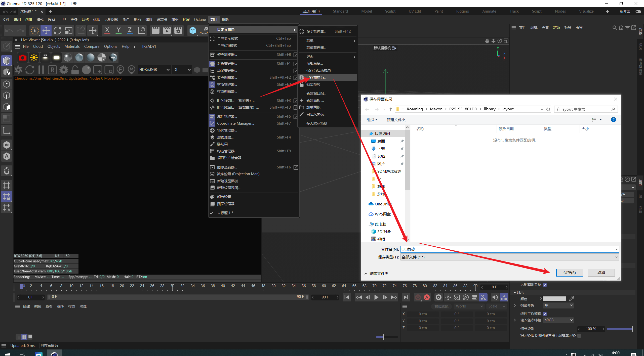Switch to the Sculpt layout tab

[390, 11]
